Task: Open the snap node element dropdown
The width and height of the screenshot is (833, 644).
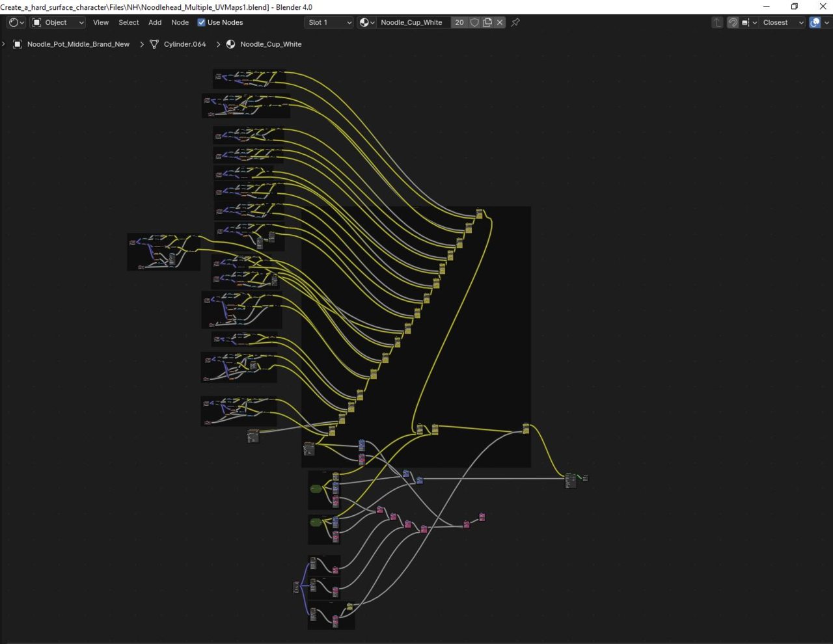Action: click(749, 22)
